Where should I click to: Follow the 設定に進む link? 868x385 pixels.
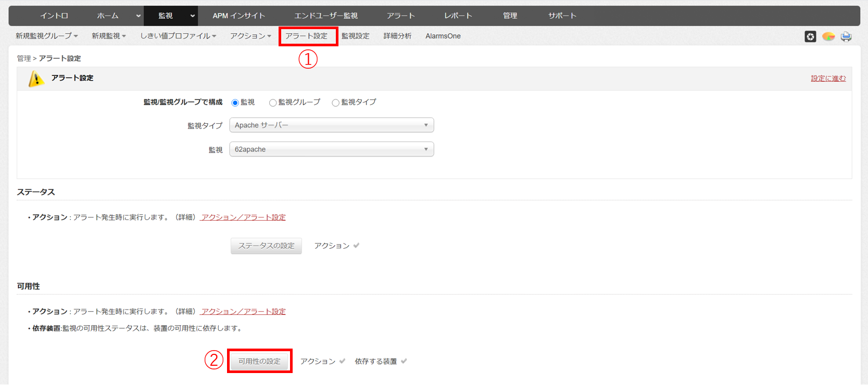828,79
